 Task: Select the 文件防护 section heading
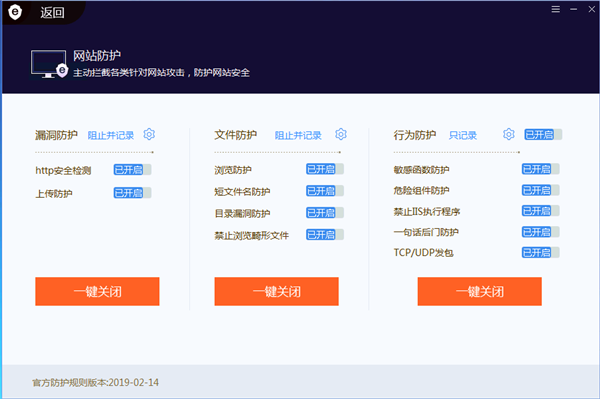click(x=235, y=135)
